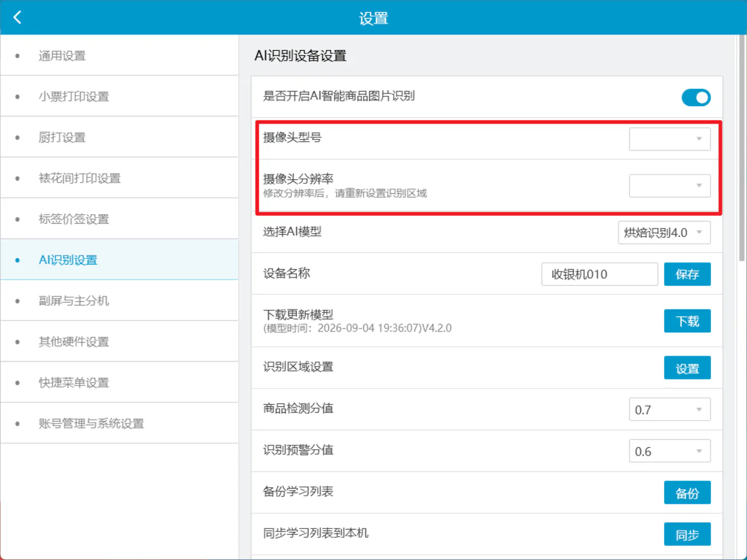The height and width of the screenshot is (560, 747).
Task: Open 小票打印设置 in the sidebar
Action: 119,96
